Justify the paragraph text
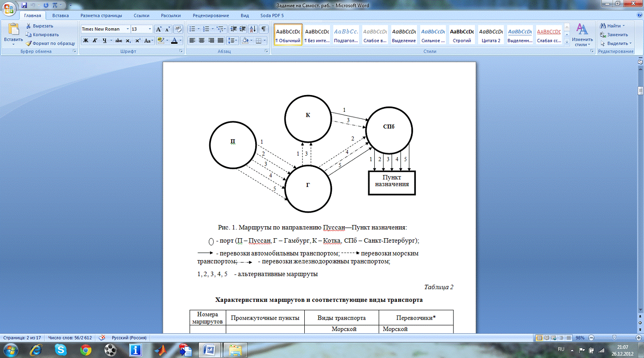 [x=220, y=41]
